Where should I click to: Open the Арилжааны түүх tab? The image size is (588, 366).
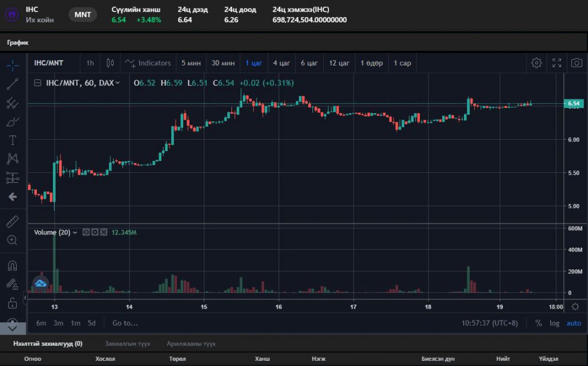[191, 344]
